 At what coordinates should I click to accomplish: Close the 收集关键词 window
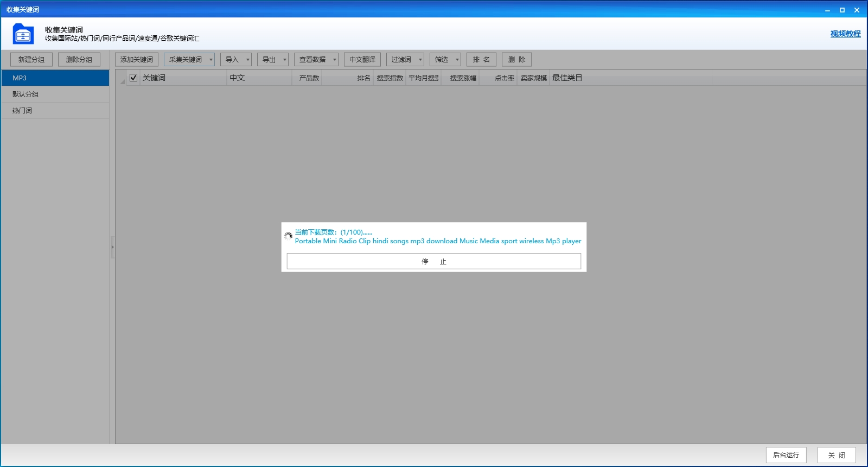[x=857, y=10]
